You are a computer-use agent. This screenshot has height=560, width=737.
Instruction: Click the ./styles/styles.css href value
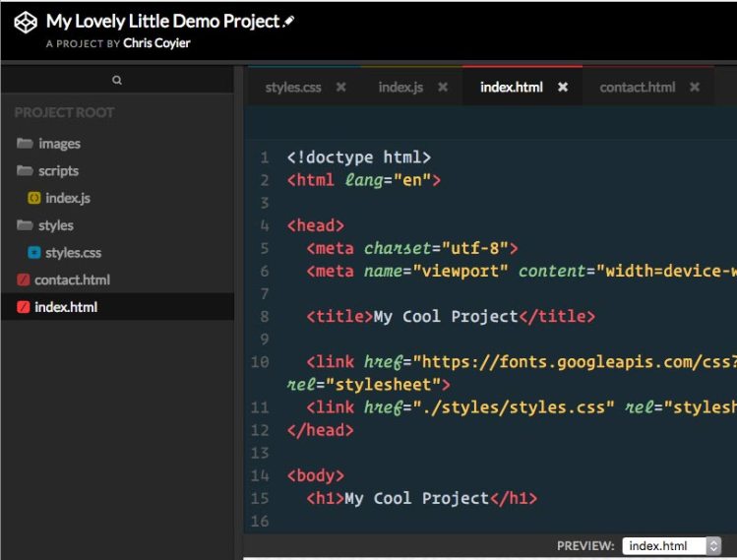coord(514,407)
